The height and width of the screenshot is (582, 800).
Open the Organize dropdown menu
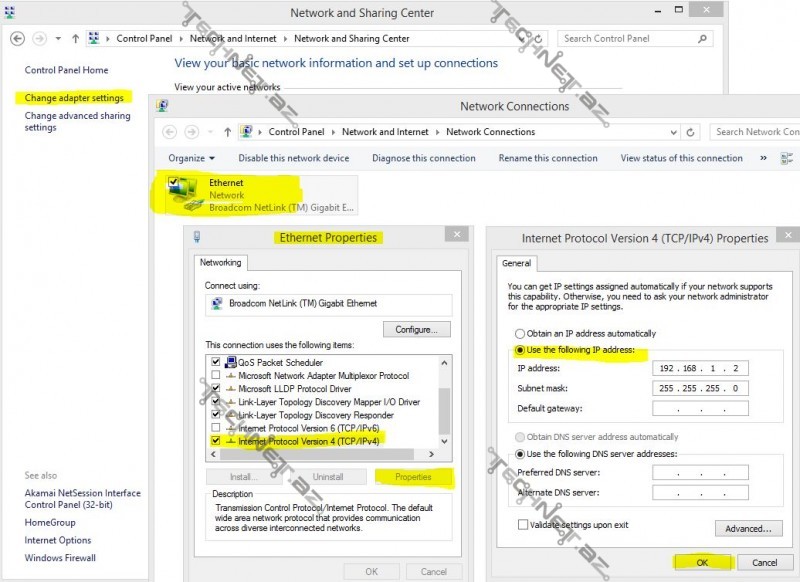pos(191,158)
